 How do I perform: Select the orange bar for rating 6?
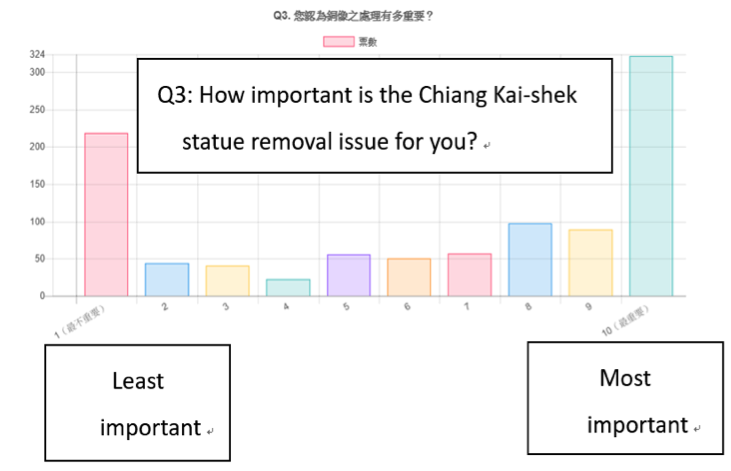click(409, 277)
